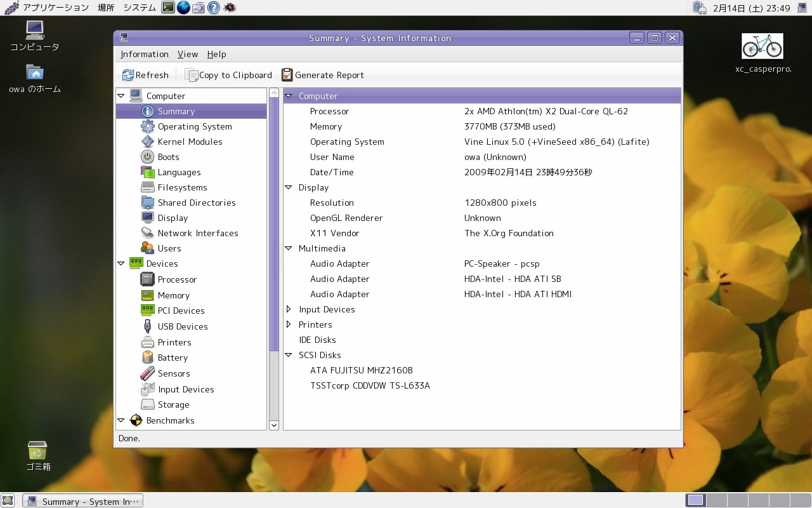
Task: Expand the Printers summary section
Action: coord(289,324)
